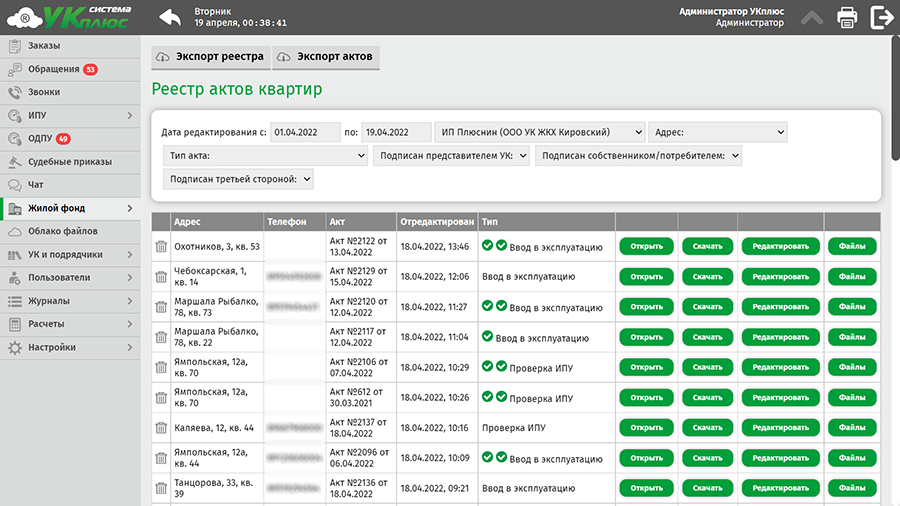Expand the Жилой фонд submenu arrow
900x506 pixels.
coord(130,208)
